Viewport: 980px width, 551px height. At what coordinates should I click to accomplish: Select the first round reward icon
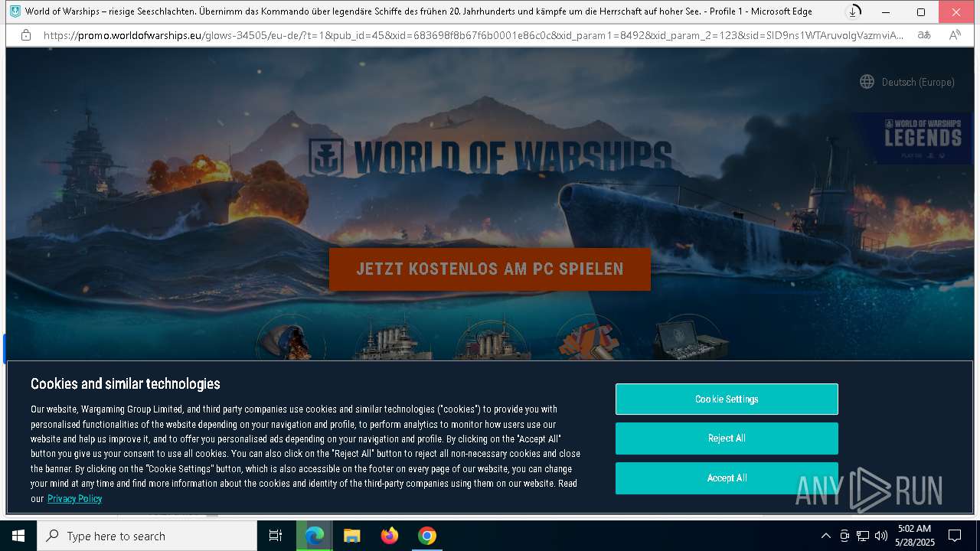click(x=290, y=337)
